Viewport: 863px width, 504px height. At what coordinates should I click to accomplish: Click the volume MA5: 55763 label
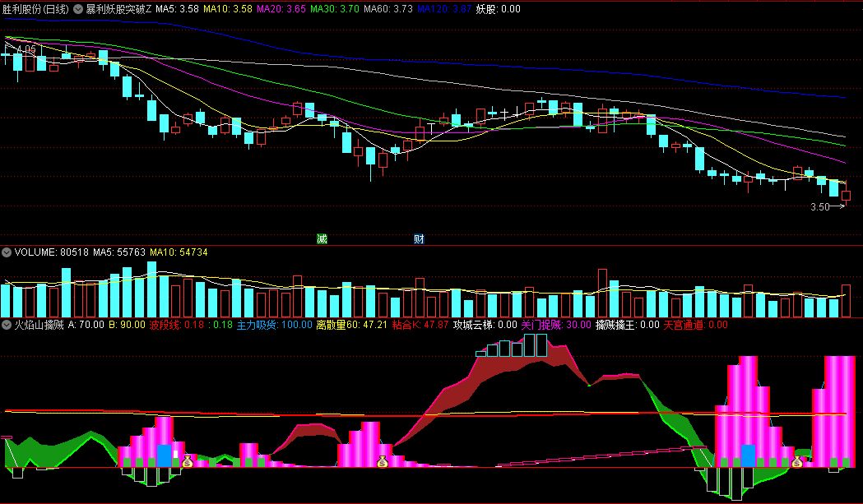pyautogui.click(x=119, y=252)
